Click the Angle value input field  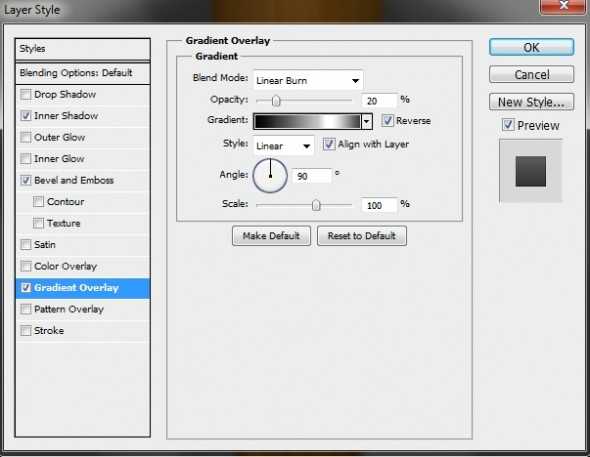pyautogui.click(x=312, y=176)
